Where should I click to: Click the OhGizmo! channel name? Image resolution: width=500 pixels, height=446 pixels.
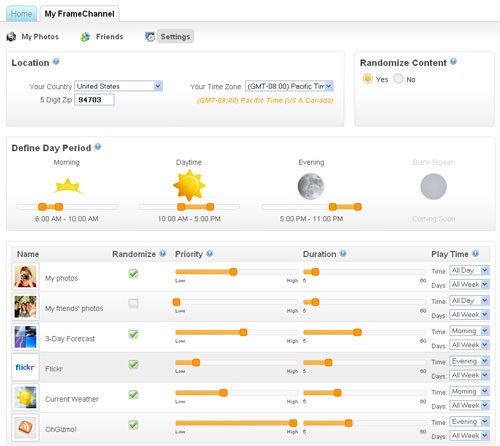pos(61,429)
